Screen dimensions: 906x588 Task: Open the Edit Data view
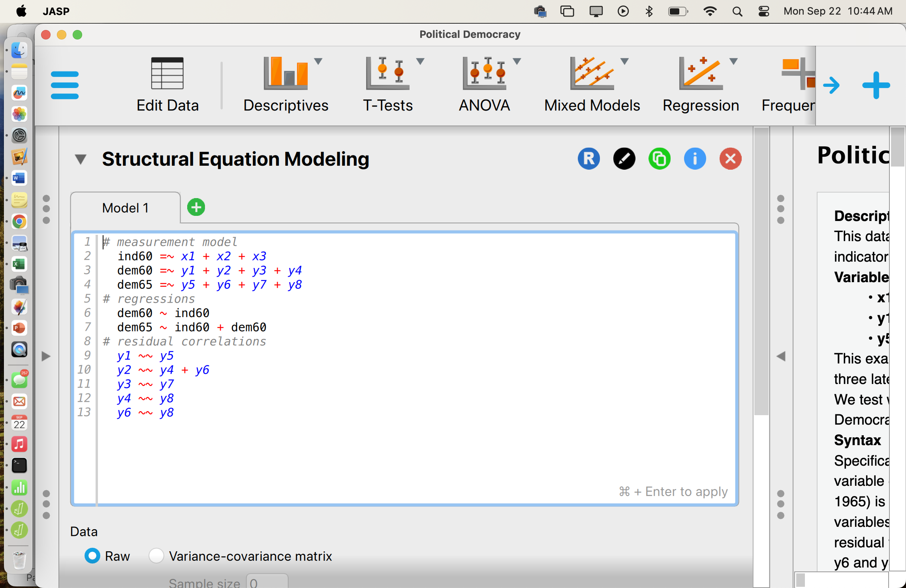click(x=167, y=85)
